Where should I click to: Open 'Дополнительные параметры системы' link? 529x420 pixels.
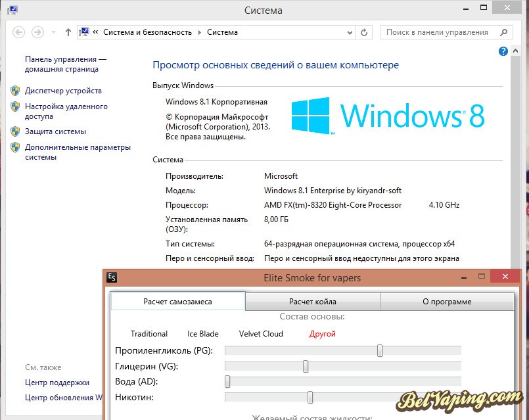[78, 152]
